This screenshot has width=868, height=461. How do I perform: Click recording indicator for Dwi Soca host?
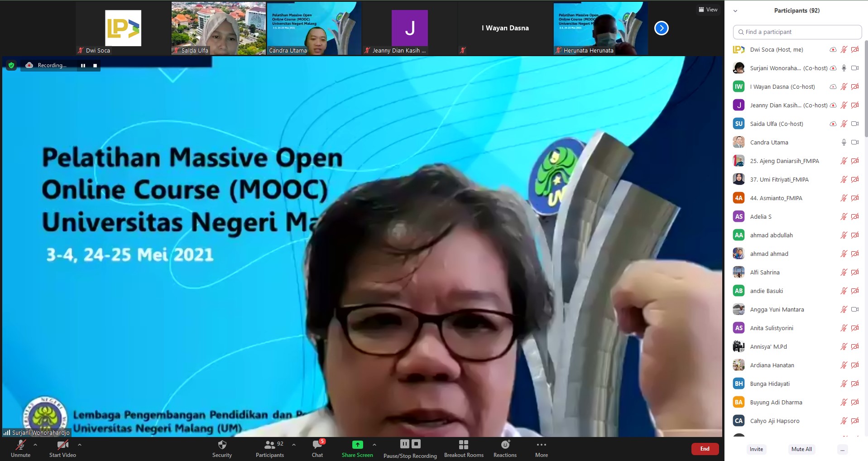[x=833, y=49]
